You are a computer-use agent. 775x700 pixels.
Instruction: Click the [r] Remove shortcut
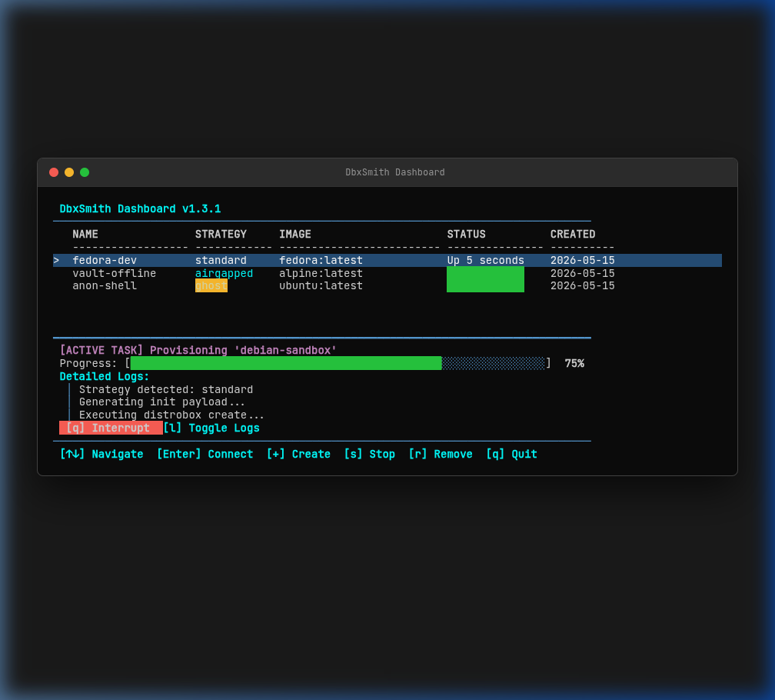click(441, 454)
